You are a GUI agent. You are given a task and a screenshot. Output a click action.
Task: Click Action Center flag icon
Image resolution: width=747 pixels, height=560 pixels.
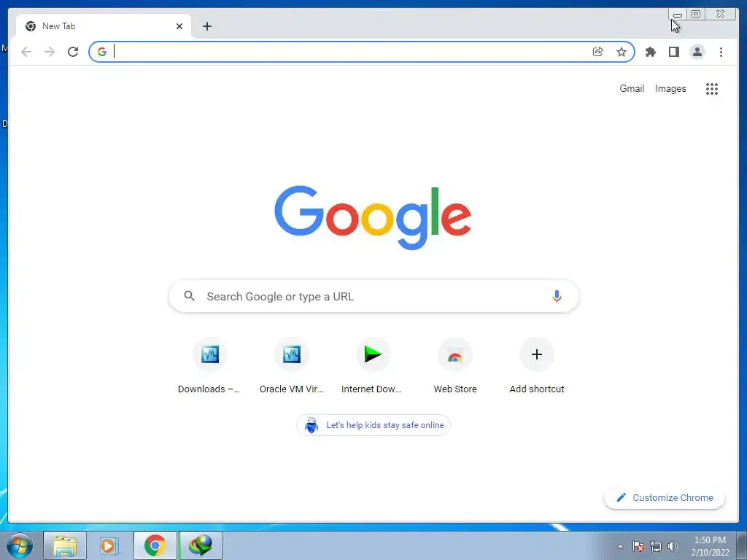638,546
